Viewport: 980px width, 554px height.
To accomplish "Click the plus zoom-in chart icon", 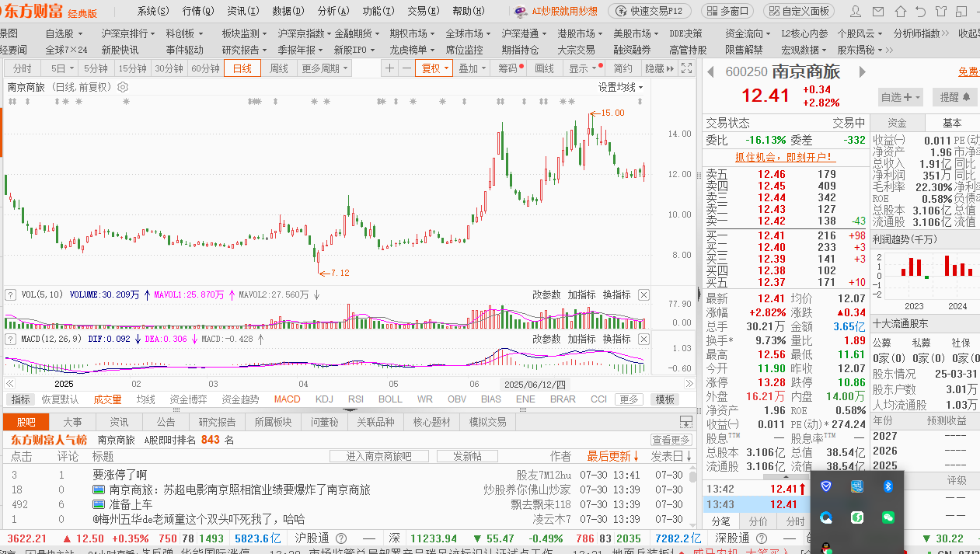I will point(389,68).
